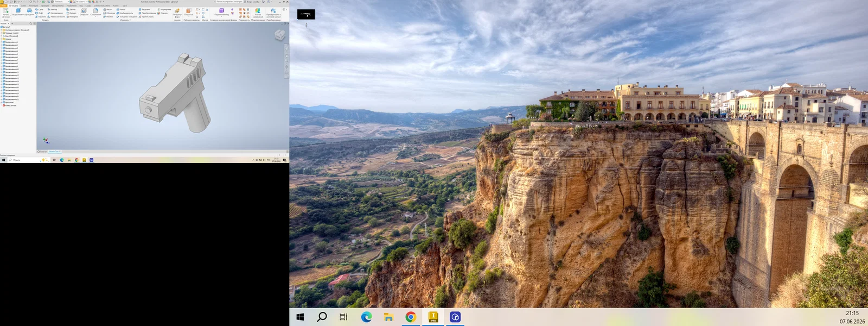Choose the Shell (Оболочка) command
This screenshot has width=868, height=326.
point(109,13)
